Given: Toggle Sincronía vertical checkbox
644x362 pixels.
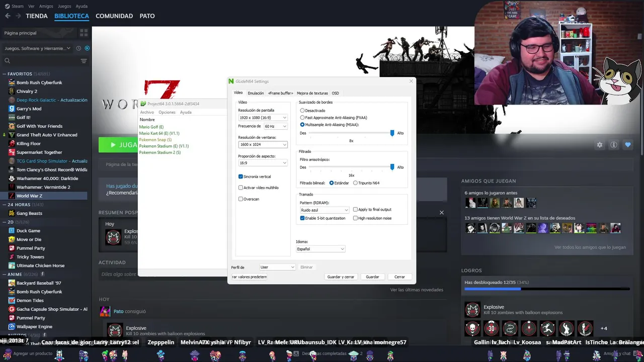Looking at the screenshot, I should [240, 176].
